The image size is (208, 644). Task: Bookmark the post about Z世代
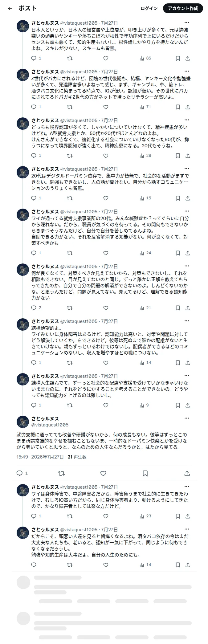click(x=178, y=107)
